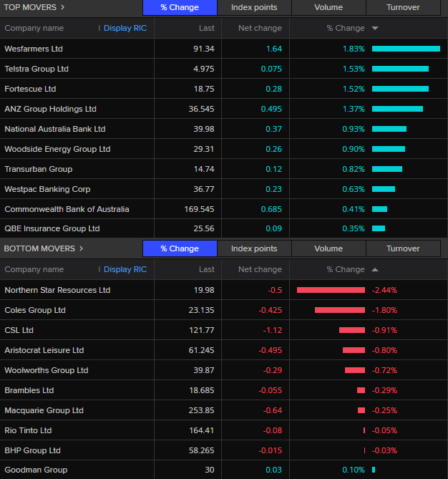The height and width of the screenshot is (479, 448).
Task: Sort by % Change ascending arrow in Bottom Movers
Action: click(x=375, y=269)
